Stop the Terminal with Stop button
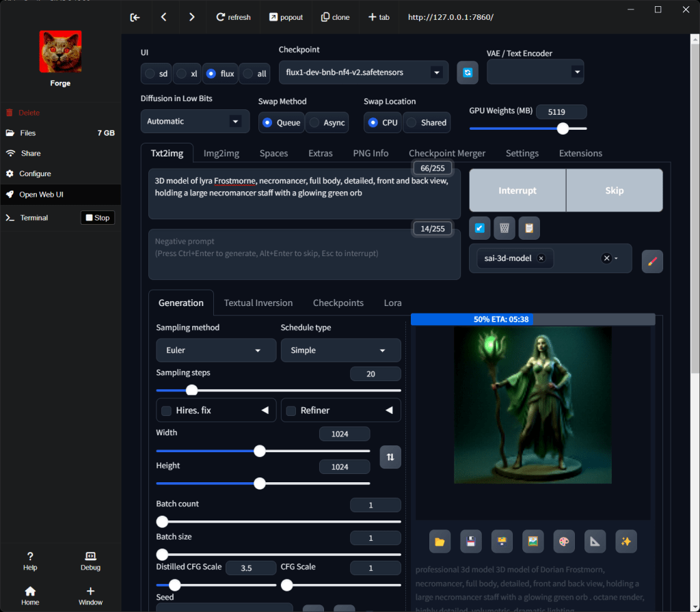The height and width of the screenshot is (612, 700). [97, 218]
